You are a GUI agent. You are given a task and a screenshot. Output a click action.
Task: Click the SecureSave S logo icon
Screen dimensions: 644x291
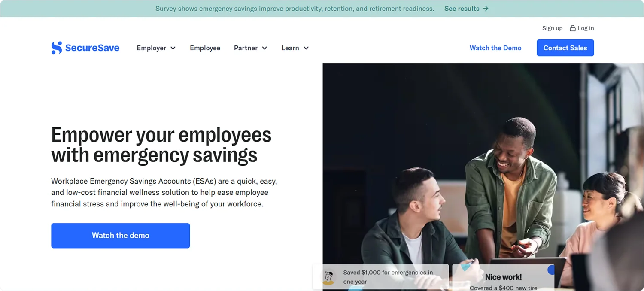[57, 48]
